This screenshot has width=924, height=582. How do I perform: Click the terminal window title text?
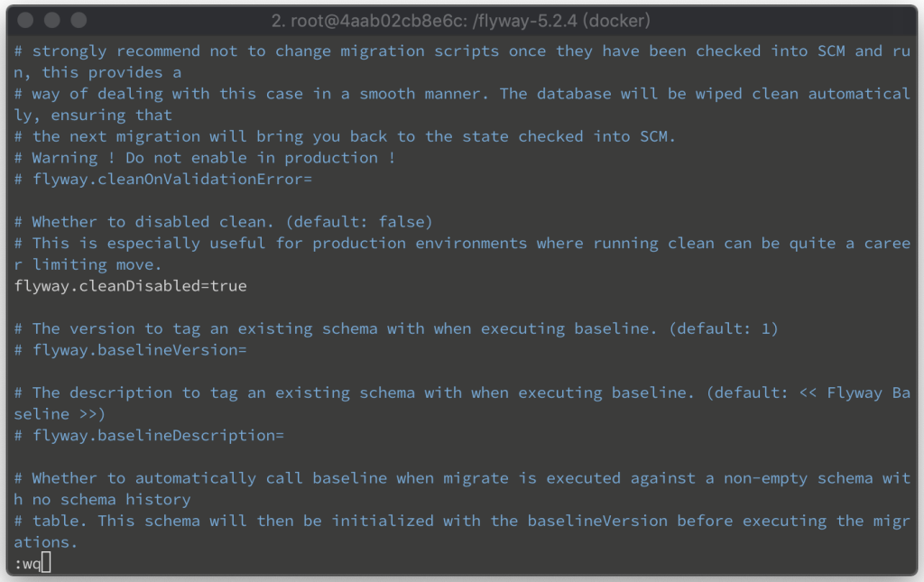click(460, 22)
